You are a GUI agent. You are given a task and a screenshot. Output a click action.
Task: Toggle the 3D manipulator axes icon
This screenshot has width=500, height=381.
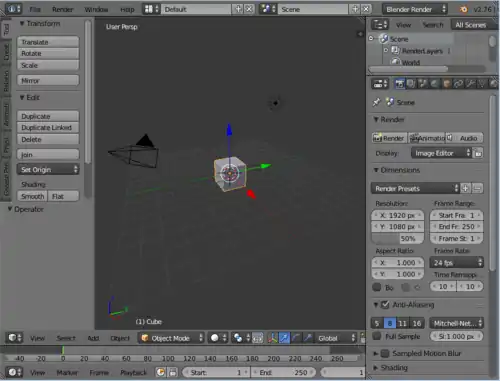pyautogui.click(x=273, y=338)
